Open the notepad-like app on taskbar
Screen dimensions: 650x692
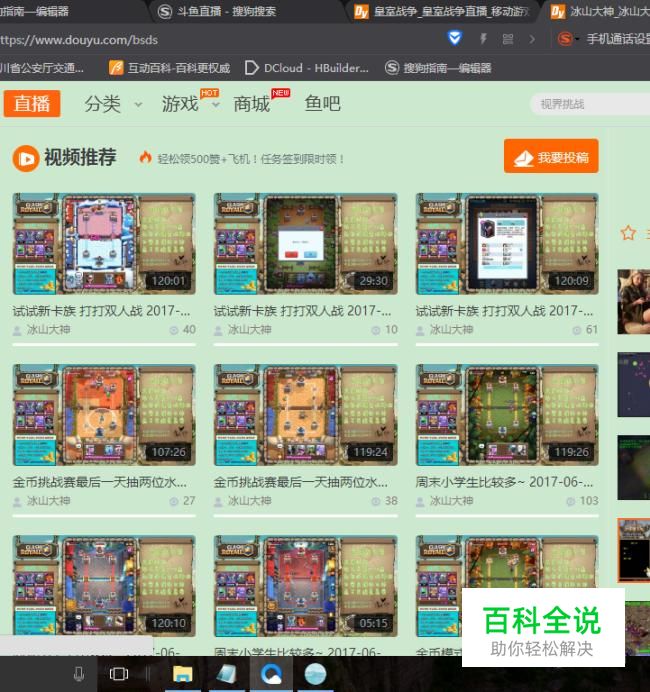[x=227, y=674]
